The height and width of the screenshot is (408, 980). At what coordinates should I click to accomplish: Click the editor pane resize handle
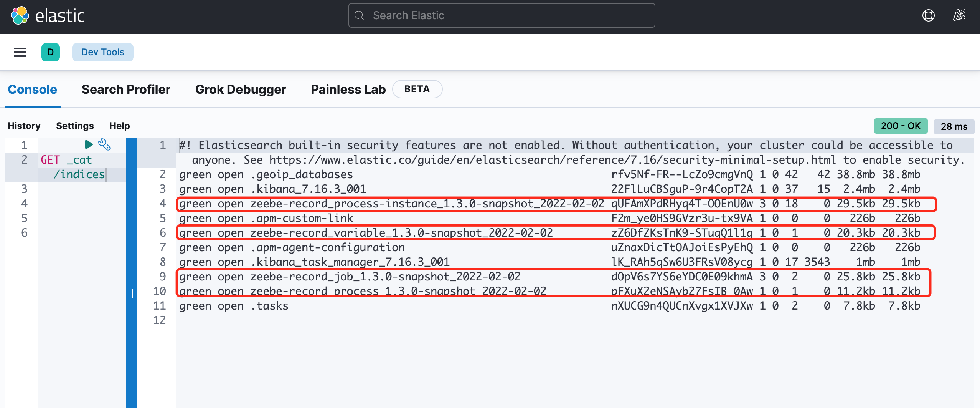coord(131,294)
